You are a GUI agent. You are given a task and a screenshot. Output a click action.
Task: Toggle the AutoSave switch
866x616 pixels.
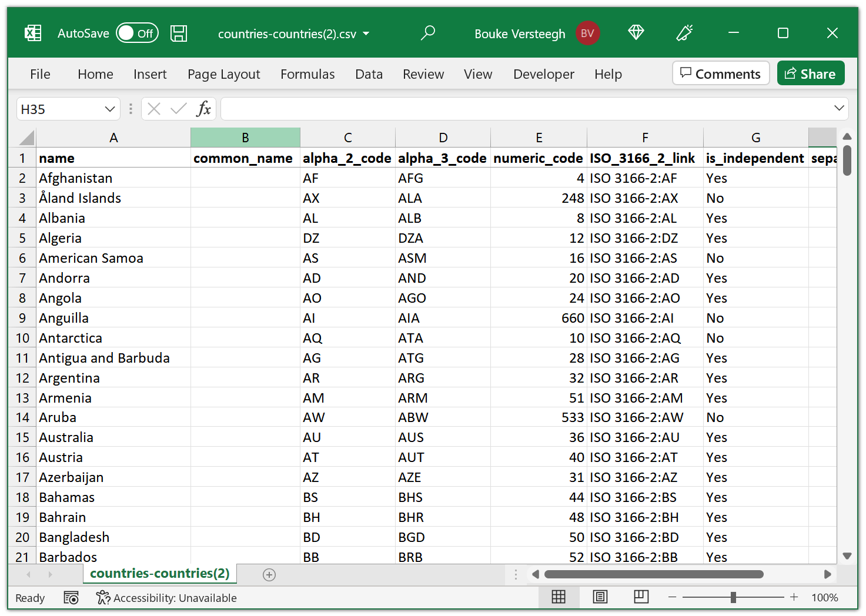click(x=137, y=34)
